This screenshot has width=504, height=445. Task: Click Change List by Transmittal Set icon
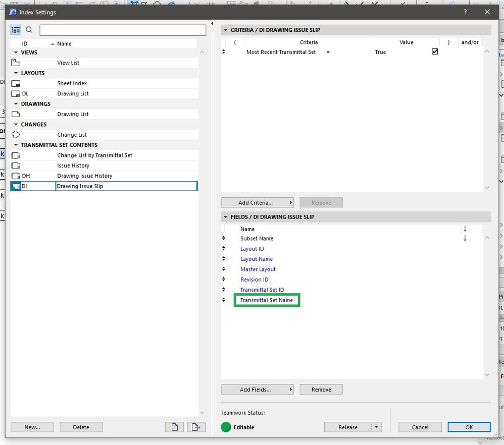coord(16,155)
